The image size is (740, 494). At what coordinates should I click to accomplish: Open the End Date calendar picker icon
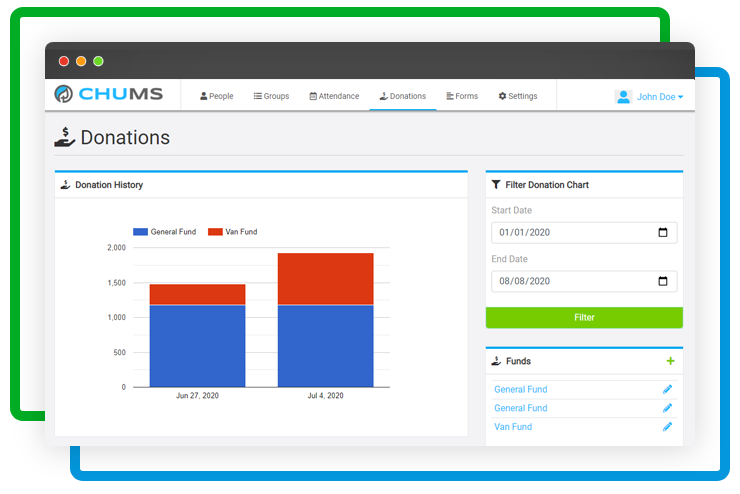(x=662, y=281)
